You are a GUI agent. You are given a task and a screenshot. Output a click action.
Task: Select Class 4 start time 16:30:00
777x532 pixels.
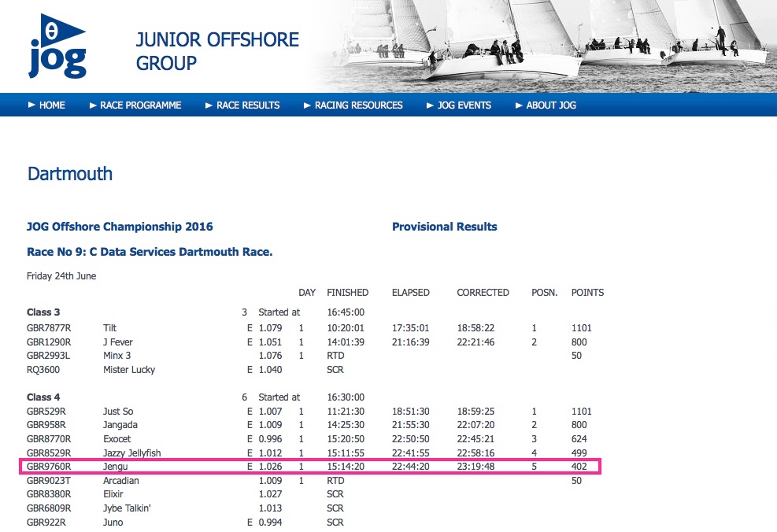coord(346,397)
